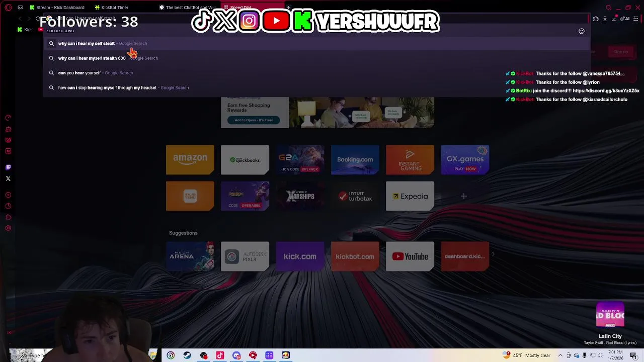644x362 pixels.
Task: Click the YouTube bookmark icon
Action: coord(41,30)
